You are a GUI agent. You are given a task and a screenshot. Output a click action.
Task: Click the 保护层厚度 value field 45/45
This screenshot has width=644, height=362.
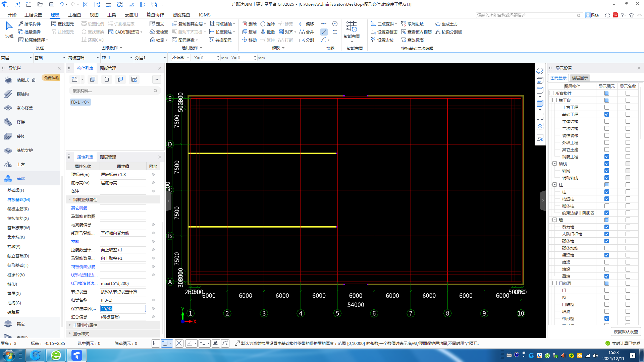coord(123,308)
